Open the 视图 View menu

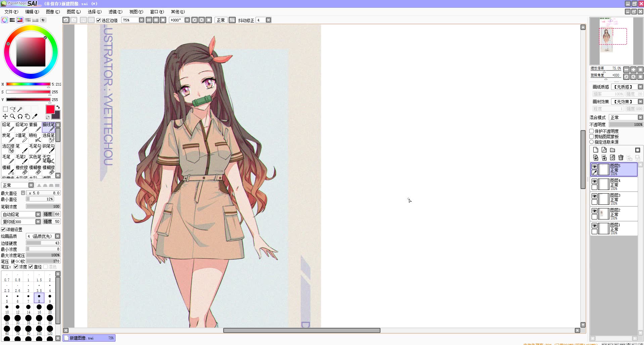136,12
